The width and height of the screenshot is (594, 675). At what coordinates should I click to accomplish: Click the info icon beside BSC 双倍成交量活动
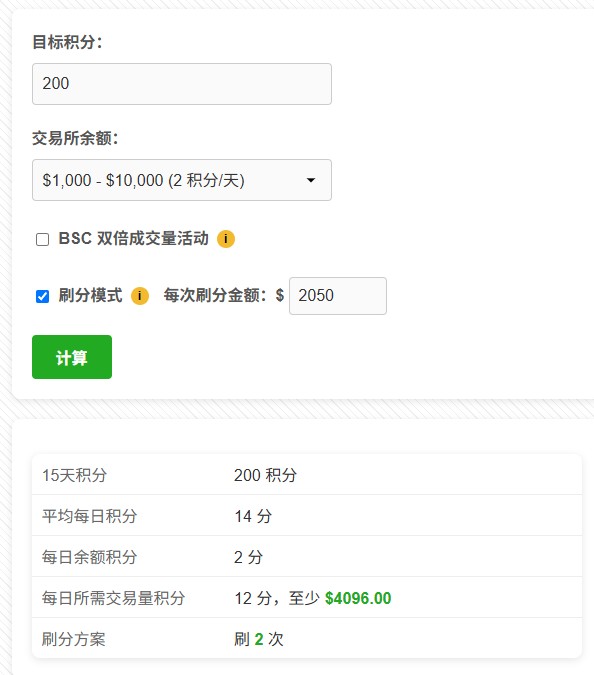click(226, 239)
